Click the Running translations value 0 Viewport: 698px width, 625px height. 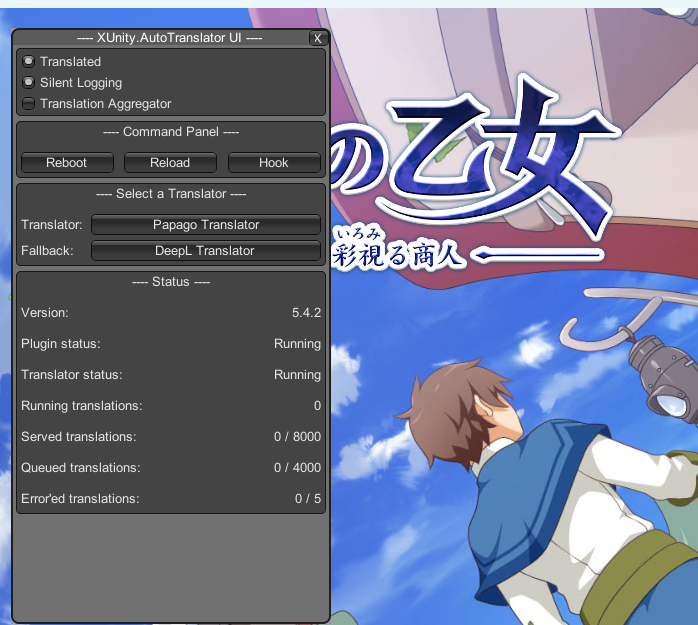pos(317,406)
